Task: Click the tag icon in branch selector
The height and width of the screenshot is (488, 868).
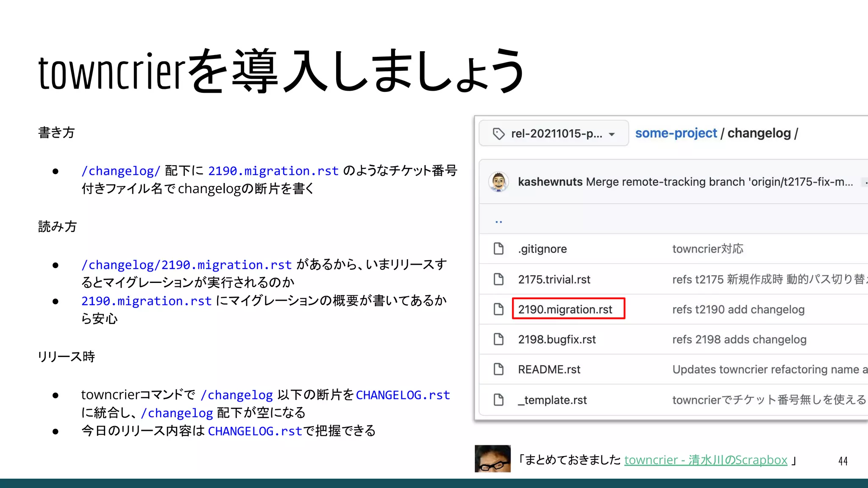Action: 498,134
